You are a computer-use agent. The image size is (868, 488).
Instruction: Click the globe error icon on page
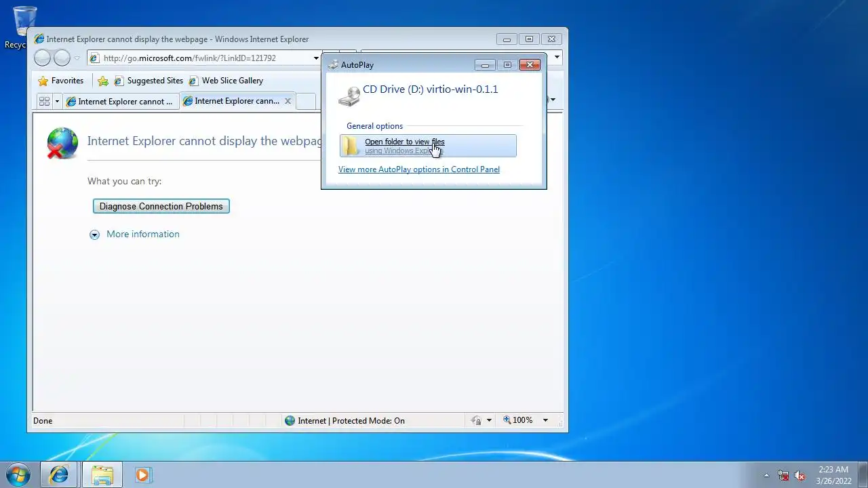tap(62, 143)
